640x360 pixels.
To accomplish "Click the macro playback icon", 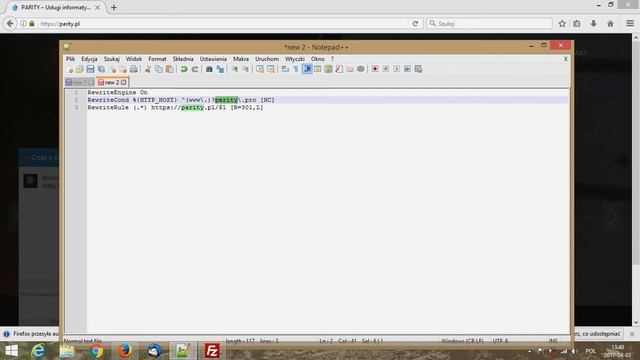I will pyautogui.click(x=396, y=69).
